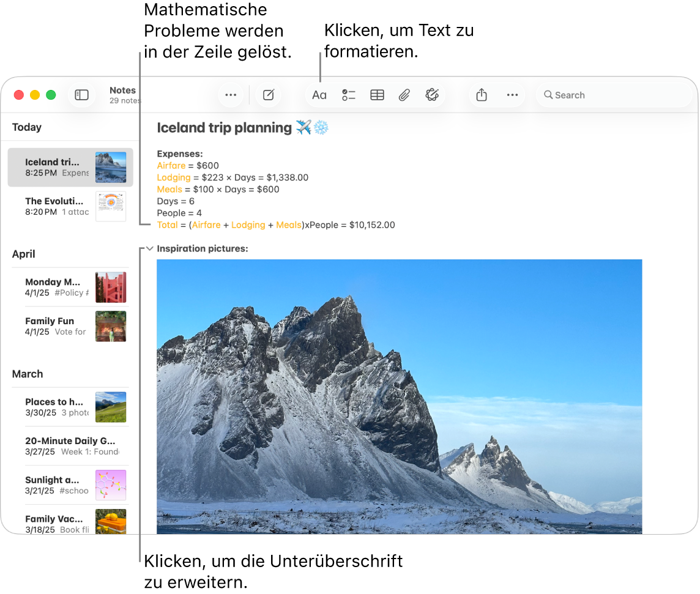700x594 pixels.
Task: Open Writing Tools with the scribble icon
Action: tap(433, 95)
